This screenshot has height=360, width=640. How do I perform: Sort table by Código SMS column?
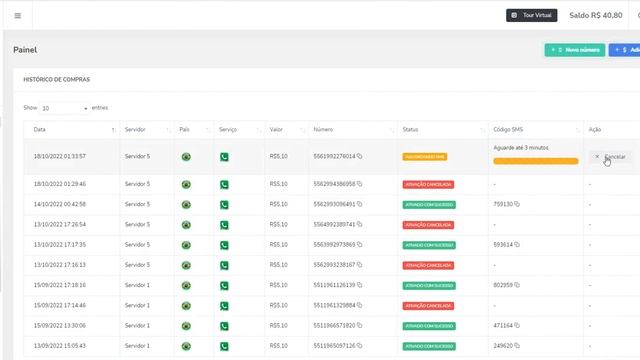tap(536, 129)
